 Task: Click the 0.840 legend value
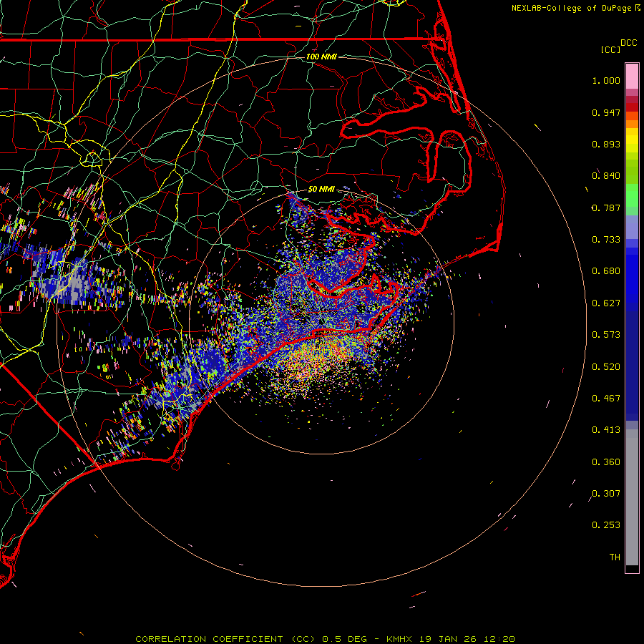click(x=606, y=176)
